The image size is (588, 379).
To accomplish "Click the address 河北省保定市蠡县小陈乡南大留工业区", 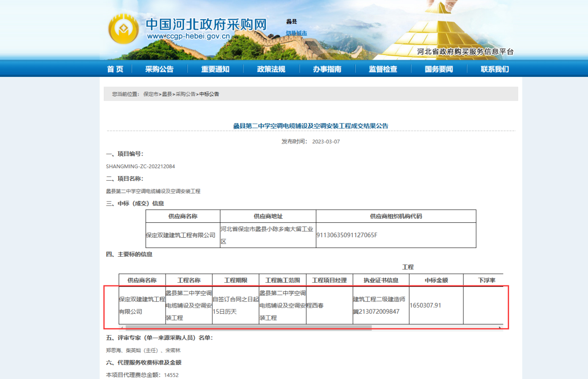I will 268,235.
